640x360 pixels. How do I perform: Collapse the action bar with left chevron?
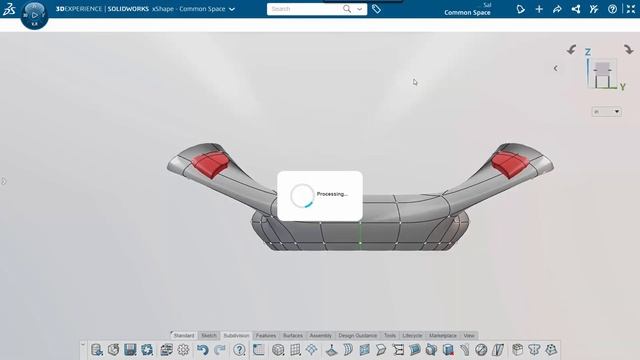click(83, 345)
